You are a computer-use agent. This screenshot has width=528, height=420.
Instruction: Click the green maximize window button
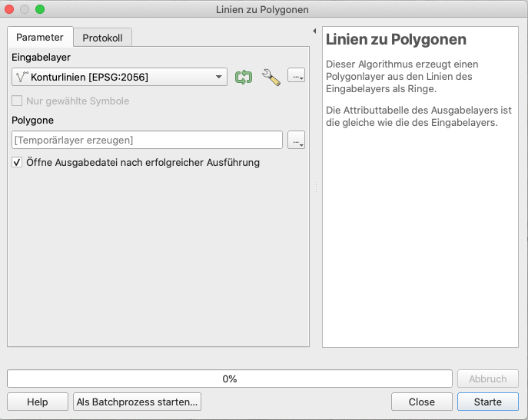[x=40, y=9]
